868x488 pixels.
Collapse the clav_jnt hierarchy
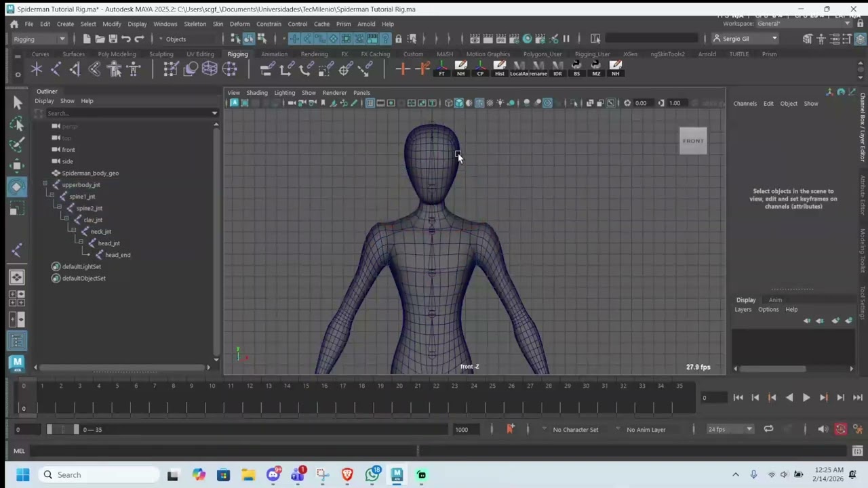pos(65,220)
